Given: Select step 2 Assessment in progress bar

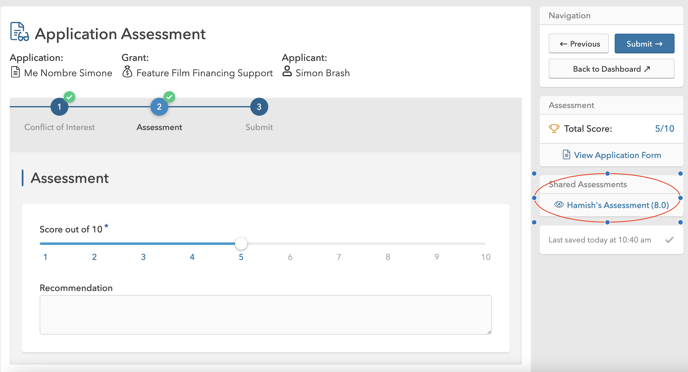Looking at the screenshot, I should 159,107.
